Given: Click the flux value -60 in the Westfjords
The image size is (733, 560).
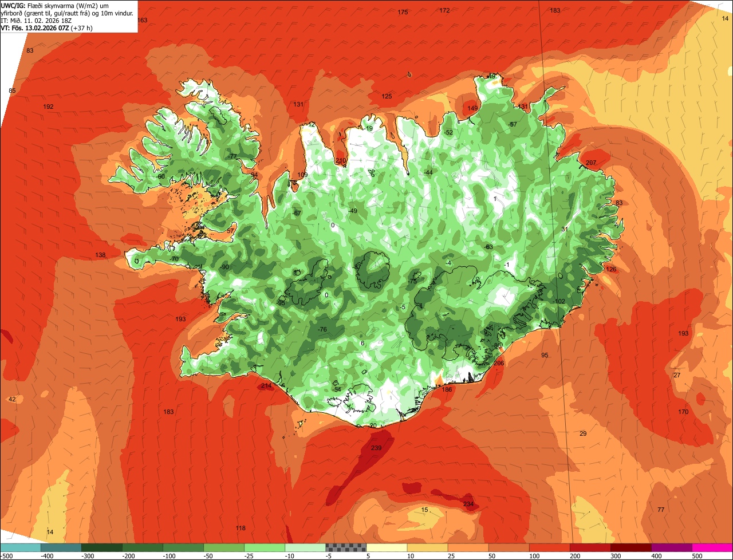Looking at the screenshot, I should 161,176.
